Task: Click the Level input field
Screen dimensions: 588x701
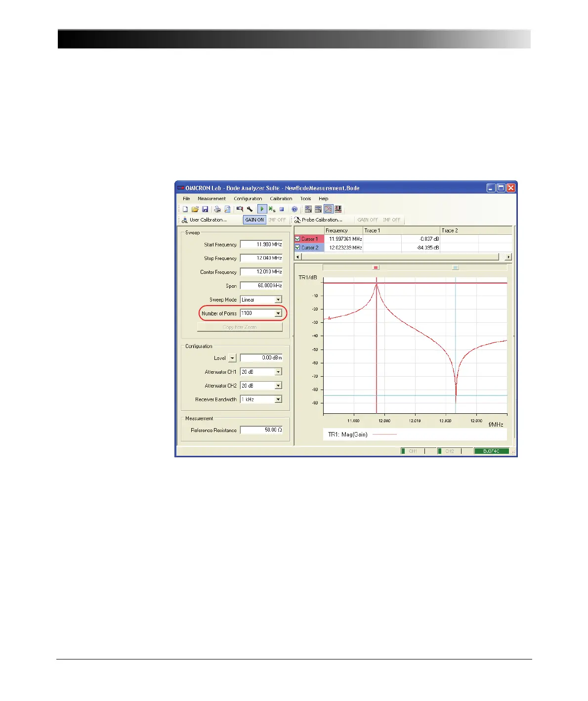Action: click(261, 358)
